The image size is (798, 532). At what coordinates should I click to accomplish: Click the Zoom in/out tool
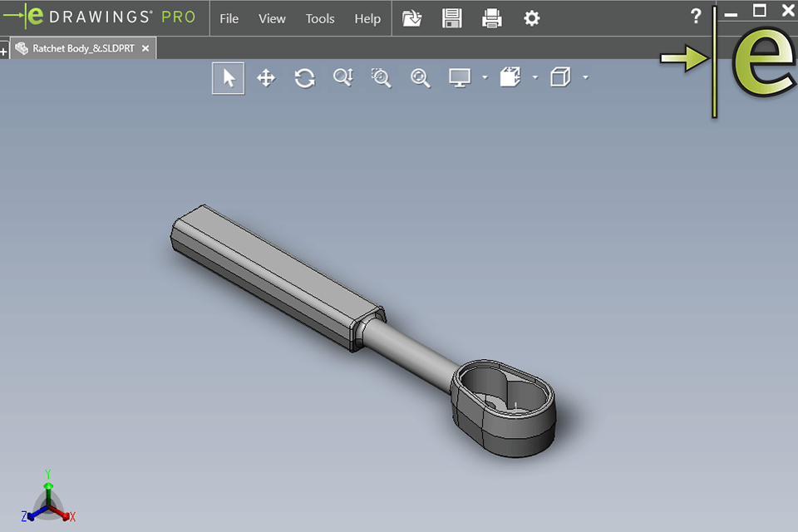(x=343, y=78)
